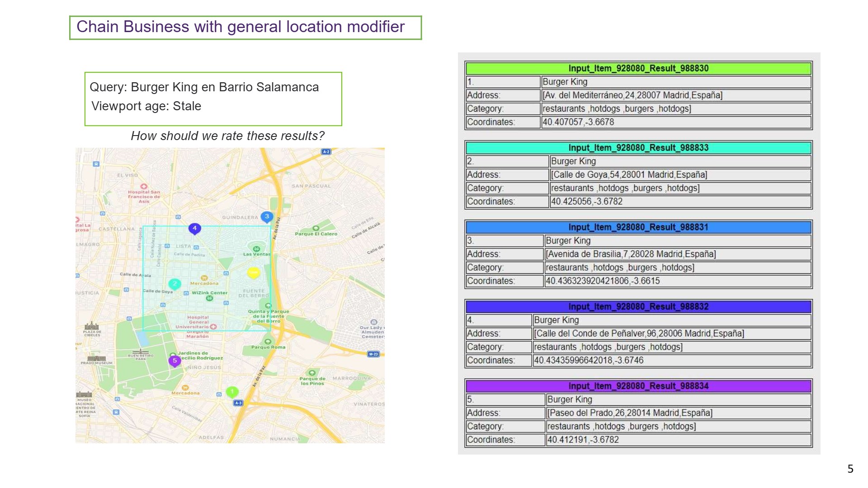Click the Marroquina neighborhood label
This screenshot has width=868, height=488.
click(351, 378)
